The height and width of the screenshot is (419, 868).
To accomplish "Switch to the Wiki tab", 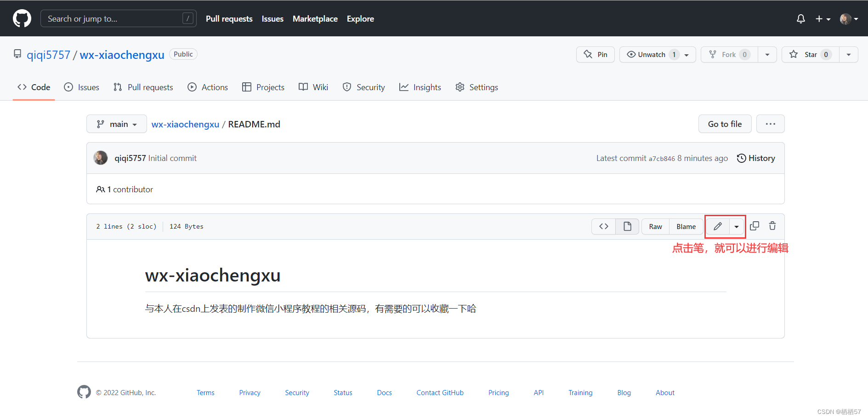I will click(313, 87).
